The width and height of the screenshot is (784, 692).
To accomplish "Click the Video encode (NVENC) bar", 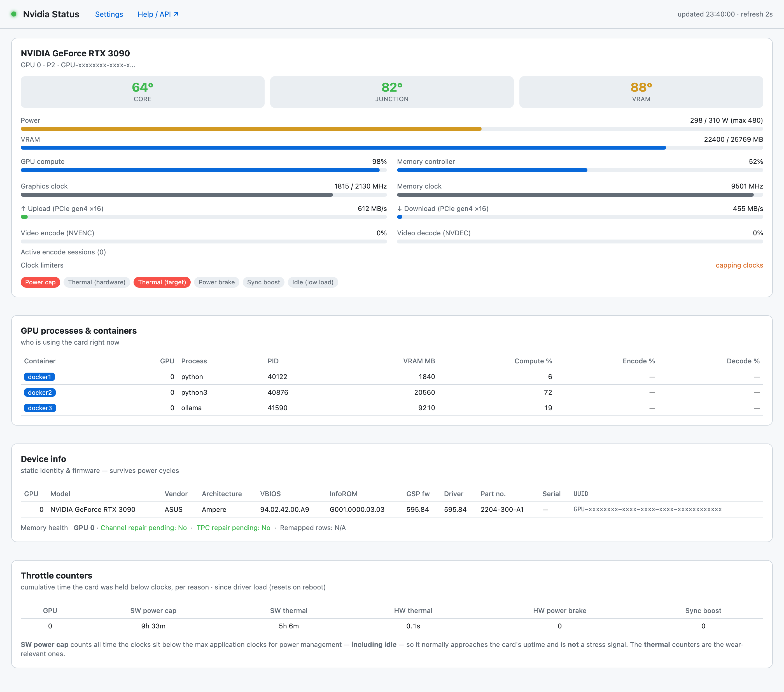I will tap(204, 241).
